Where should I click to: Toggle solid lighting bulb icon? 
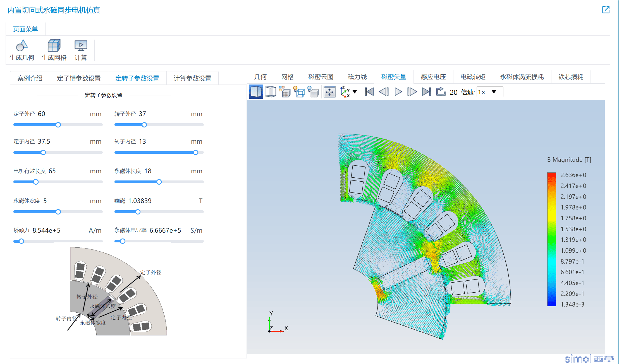coord(314,92)
